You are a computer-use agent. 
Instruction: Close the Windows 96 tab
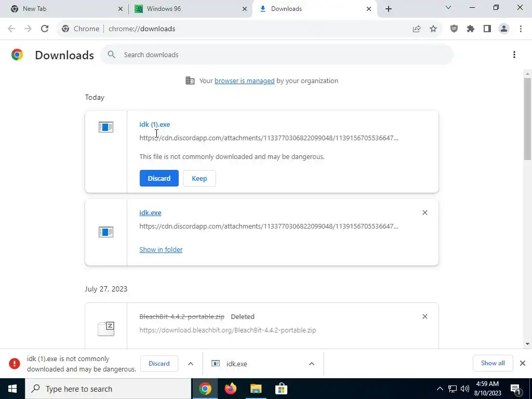coord(245,9)
